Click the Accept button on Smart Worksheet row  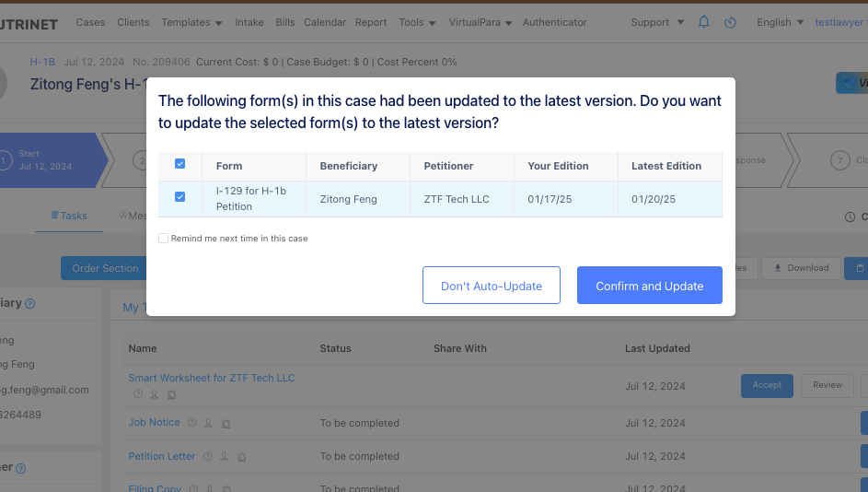coord(767,386)
